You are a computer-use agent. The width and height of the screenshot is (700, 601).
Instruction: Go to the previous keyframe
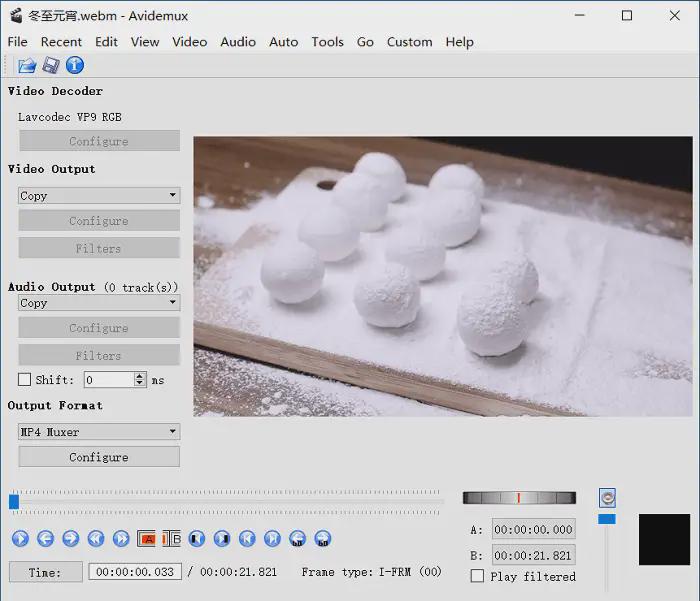(x=96, y=539)
